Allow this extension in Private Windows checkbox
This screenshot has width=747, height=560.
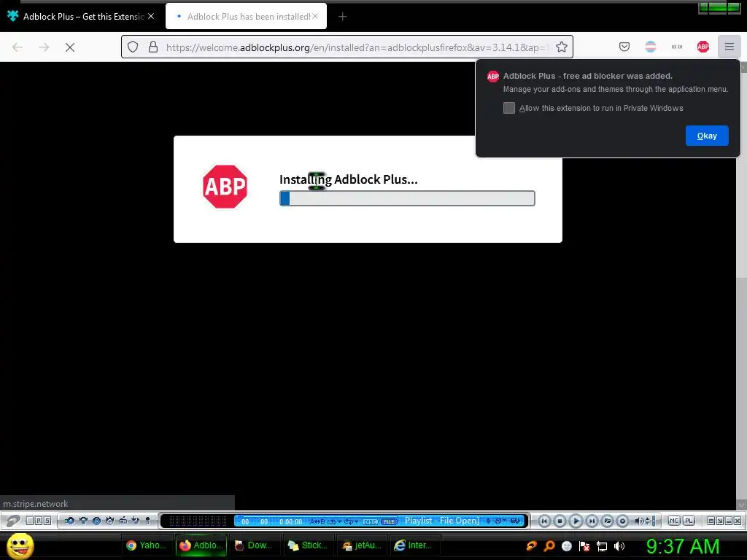(509, 108)
